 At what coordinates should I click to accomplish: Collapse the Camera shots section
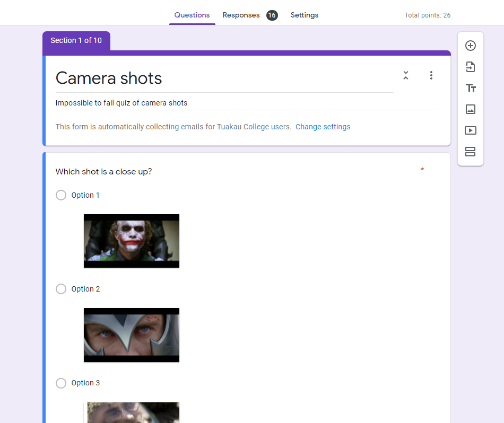(406, 75)
